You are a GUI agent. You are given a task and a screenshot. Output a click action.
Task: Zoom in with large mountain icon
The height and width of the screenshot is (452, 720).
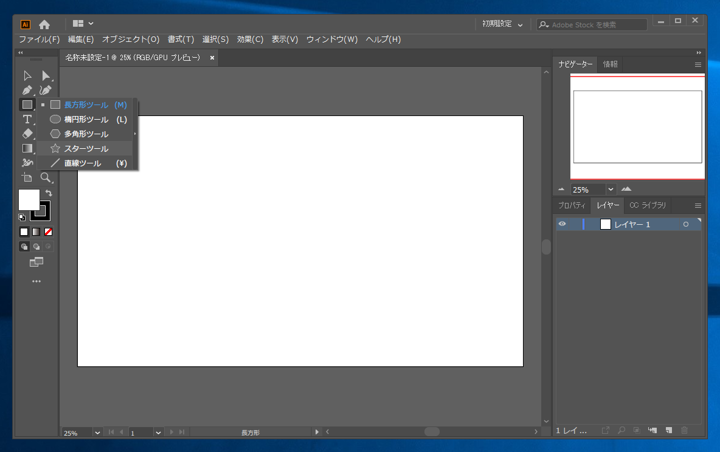click(x=626, y=189)
